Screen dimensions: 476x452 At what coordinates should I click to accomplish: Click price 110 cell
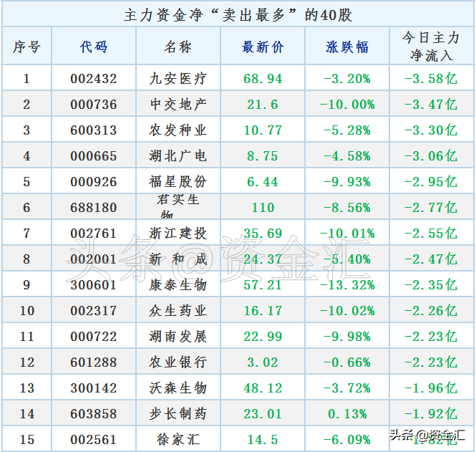263,208
